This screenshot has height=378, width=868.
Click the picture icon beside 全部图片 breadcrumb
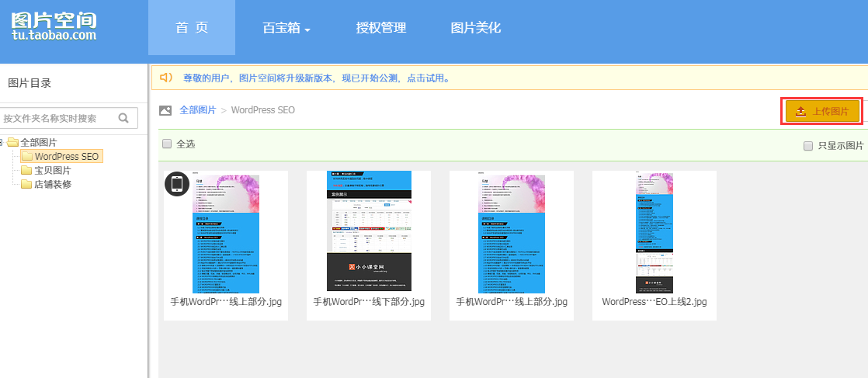coord(165,110)
